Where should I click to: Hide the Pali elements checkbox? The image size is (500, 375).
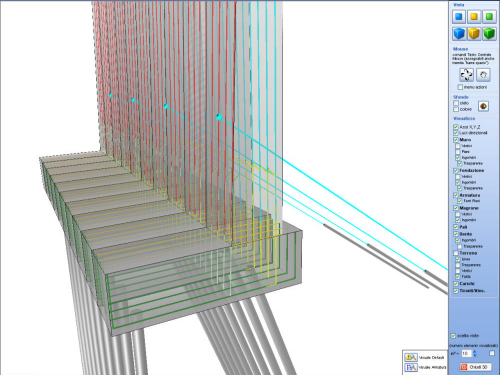point(456,227)
